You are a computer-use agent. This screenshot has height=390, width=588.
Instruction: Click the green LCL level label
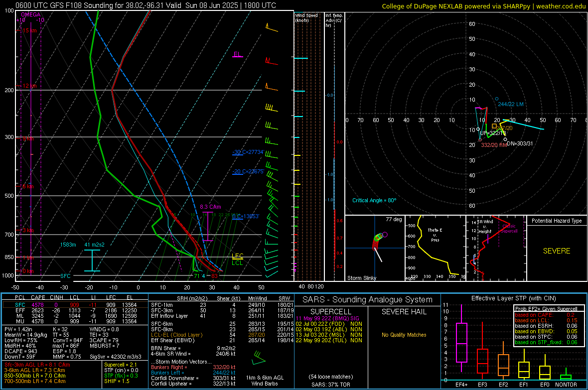point(237,263)
